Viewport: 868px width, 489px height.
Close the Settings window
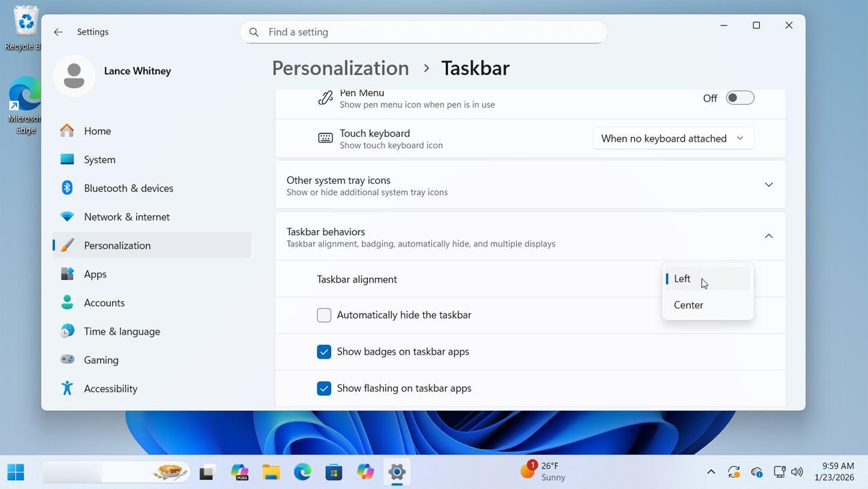coord(789,25)
